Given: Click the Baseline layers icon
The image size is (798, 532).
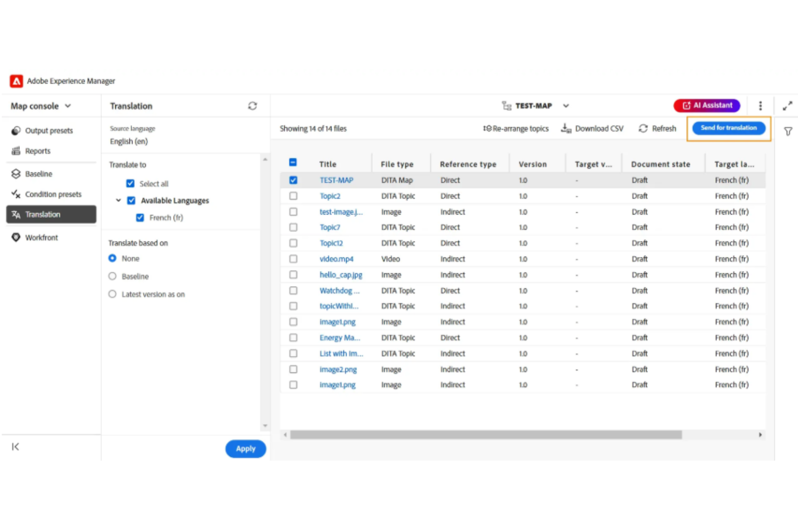Looking at the screenshot, I should (16, 174).
